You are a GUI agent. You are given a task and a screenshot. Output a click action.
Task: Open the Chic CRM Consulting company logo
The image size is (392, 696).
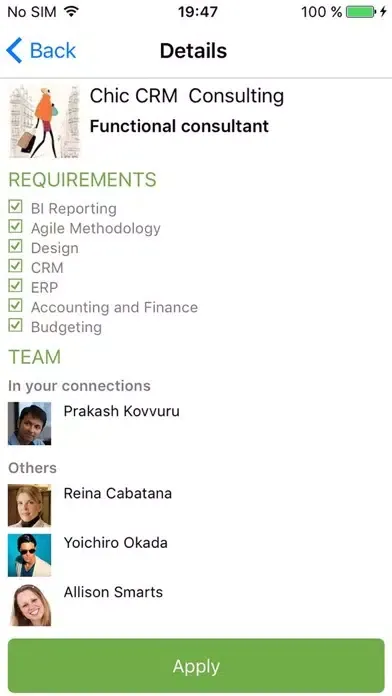(44, 122)
